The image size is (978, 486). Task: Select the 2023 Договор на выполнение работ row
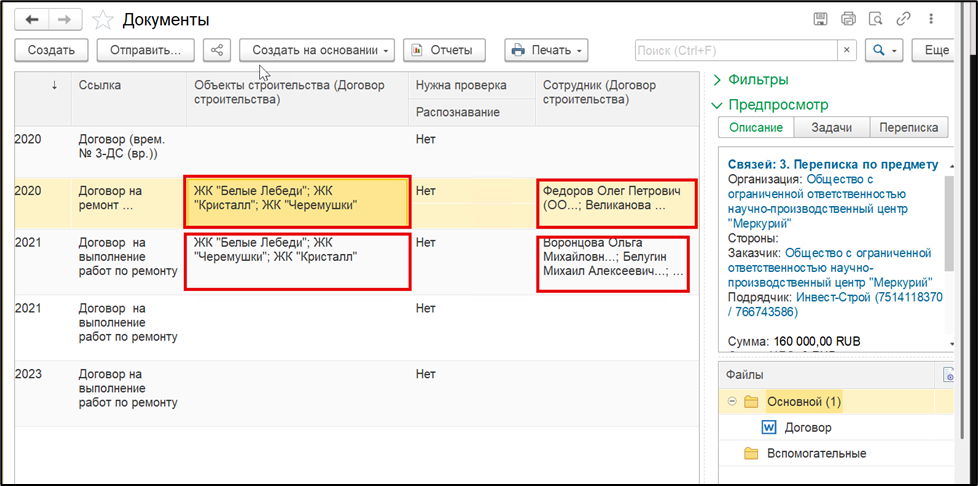point(356,393)
